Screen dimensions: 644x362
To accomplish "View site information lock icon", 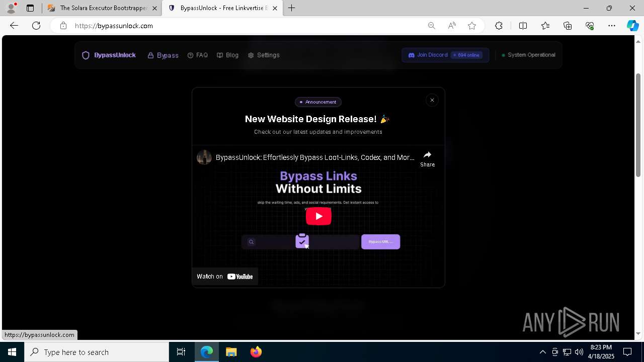I will (63, 26).
